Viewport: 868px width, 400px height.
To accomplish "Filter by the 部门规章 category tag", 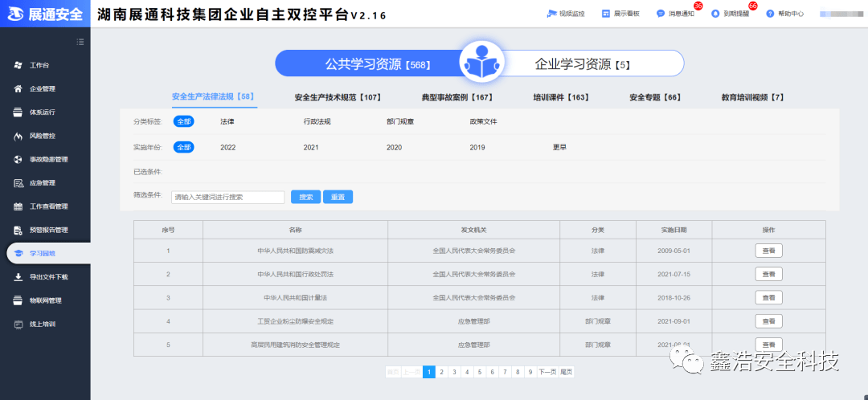I will [400, 122].
